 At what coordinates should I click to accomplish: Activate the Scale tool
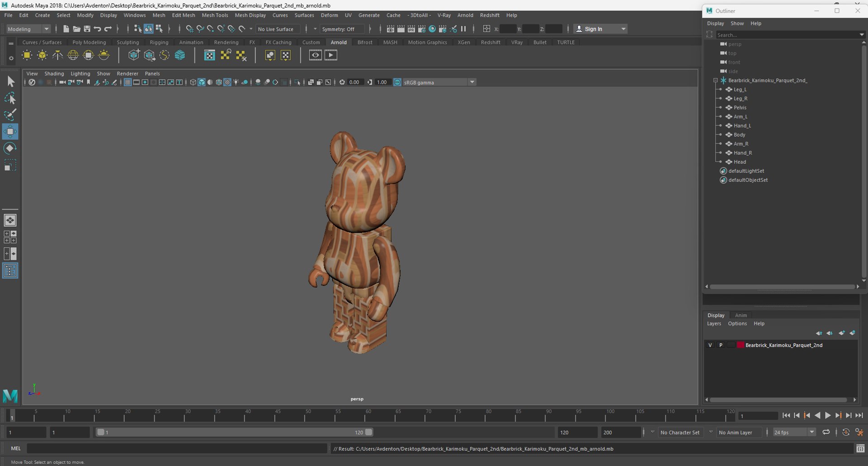[x=10, y=165]
